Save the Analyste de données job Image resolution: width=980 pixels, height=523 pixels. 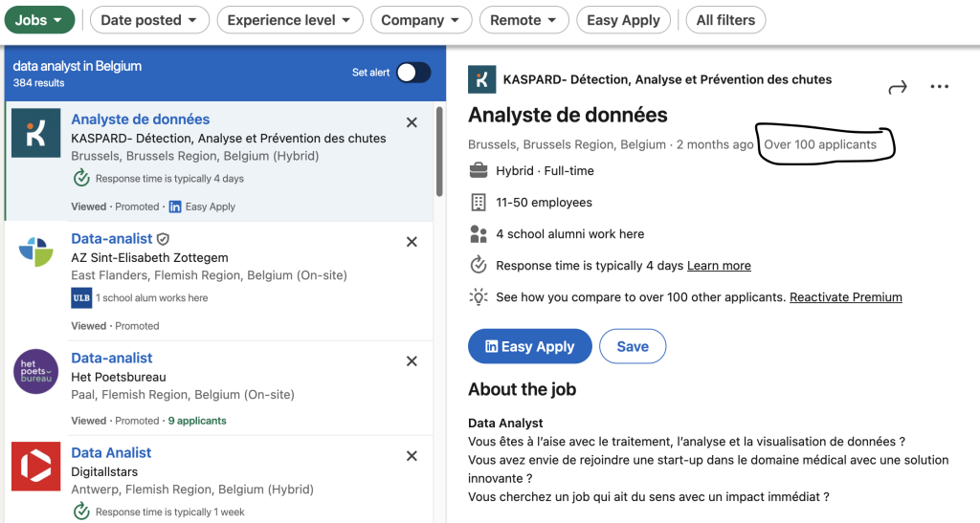(633, 346)
